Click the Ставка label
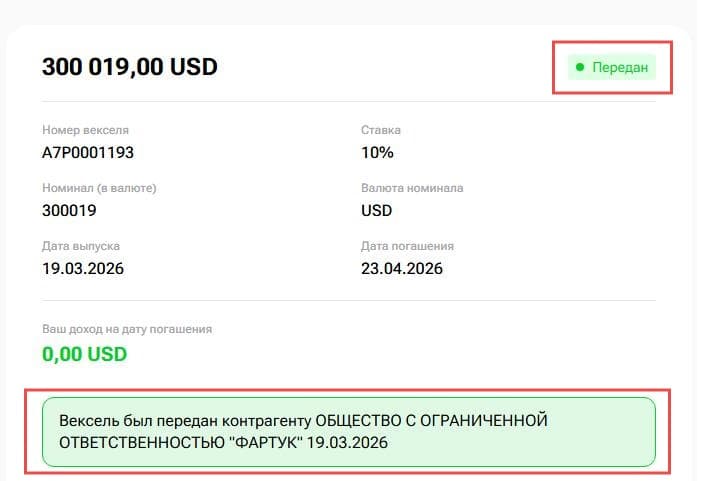Image resolution: width=711 pixels, height=481 pixels. 380,131
